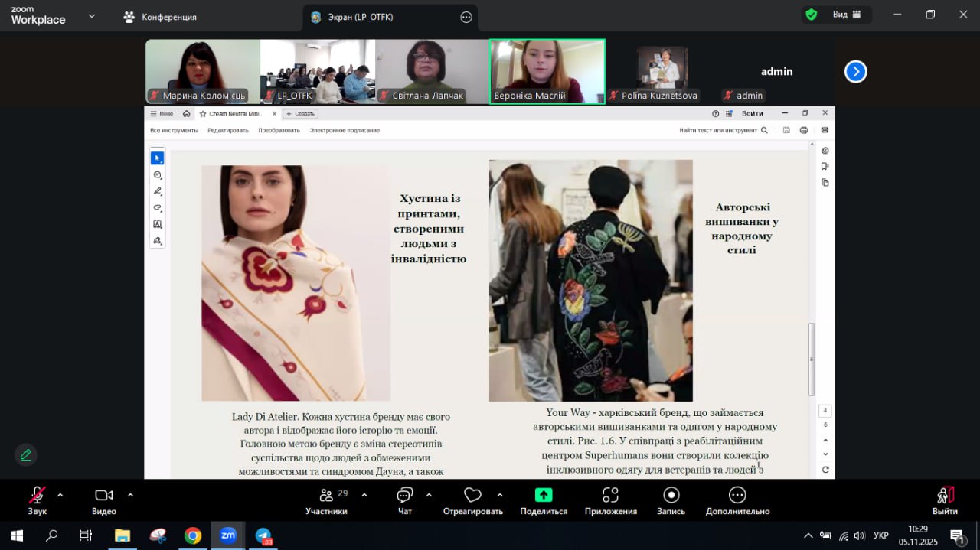Click the green security shield icon
Viewport: 980px width, 550px height.
[x=811, y=15]
